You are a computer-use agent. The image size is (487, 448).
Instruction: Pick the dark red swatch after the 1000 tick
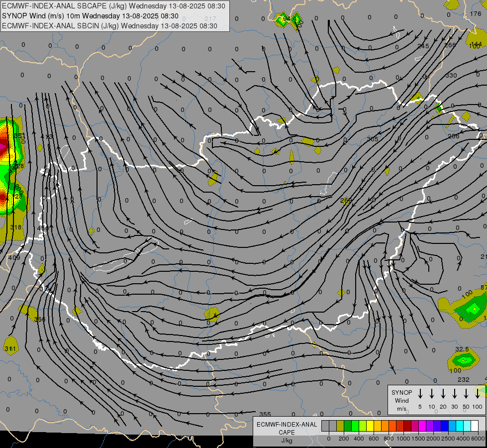click(407, 426)
